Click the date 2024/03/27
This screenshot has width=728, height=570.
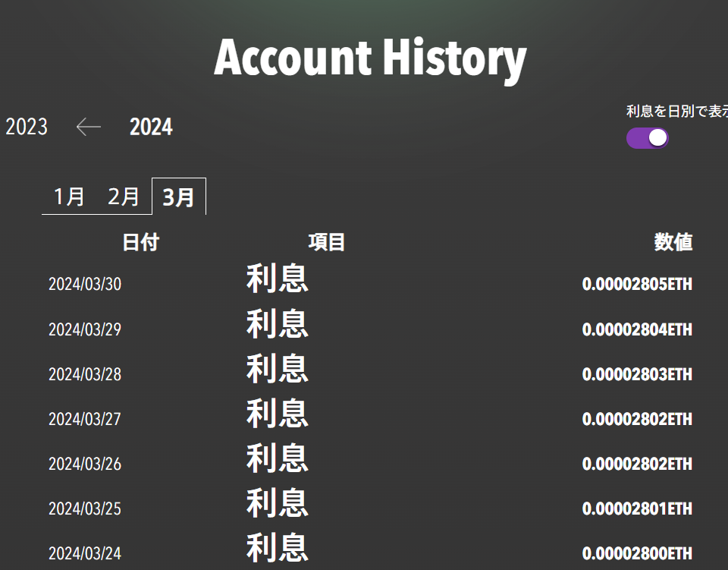click(85, 419)
